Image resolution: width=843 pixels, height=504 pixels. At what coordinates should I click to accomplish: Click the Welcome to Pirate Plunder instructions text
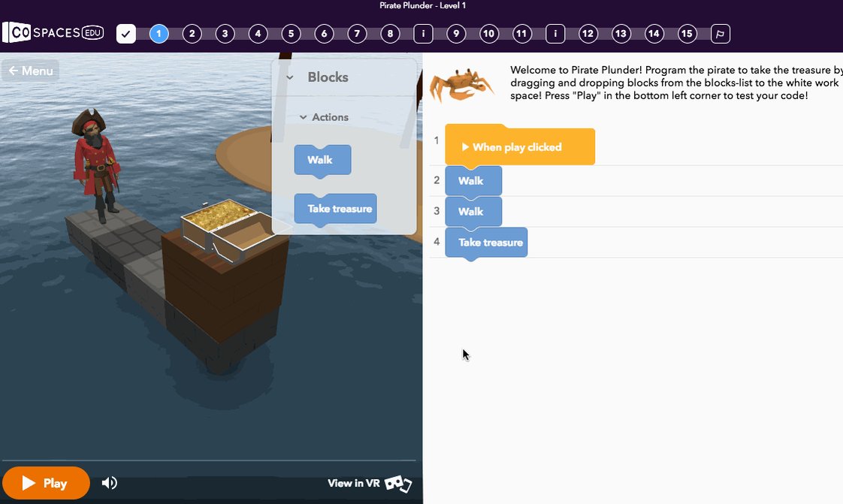pos(676,83)
